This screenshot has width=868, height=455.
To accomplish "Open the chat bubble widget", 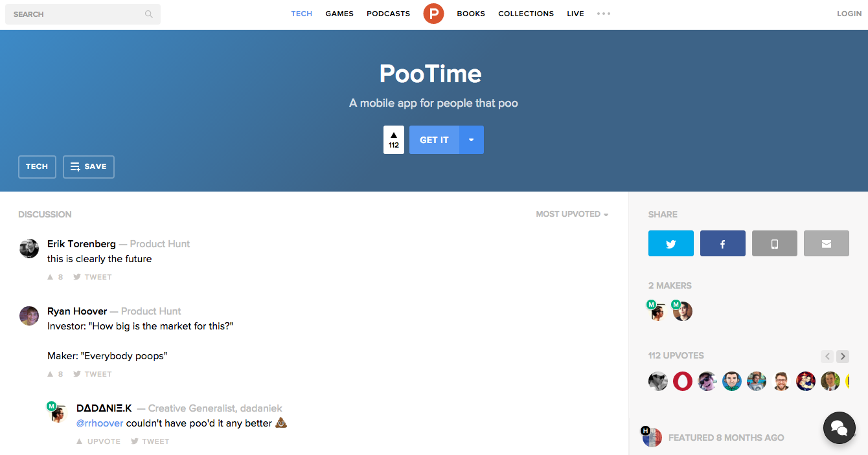I will [839, 428].
